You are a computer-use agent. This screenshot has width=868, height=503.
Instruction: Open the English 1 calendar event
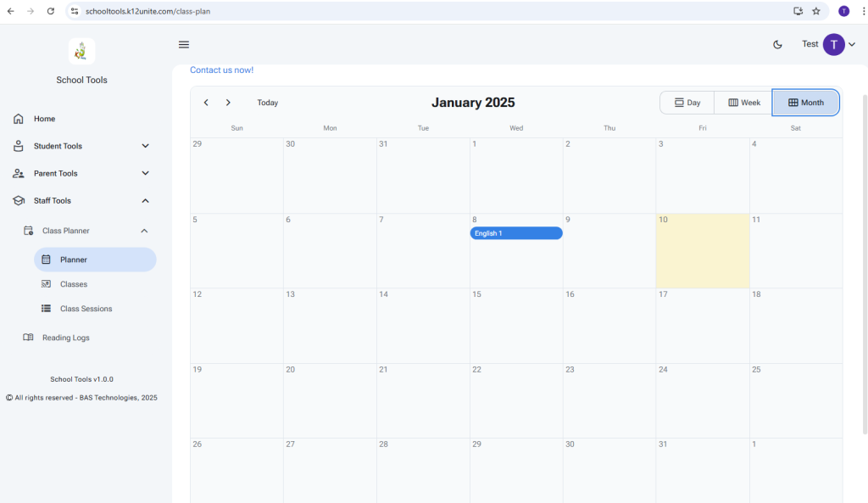pyautogui.click(x=515, y=233)
